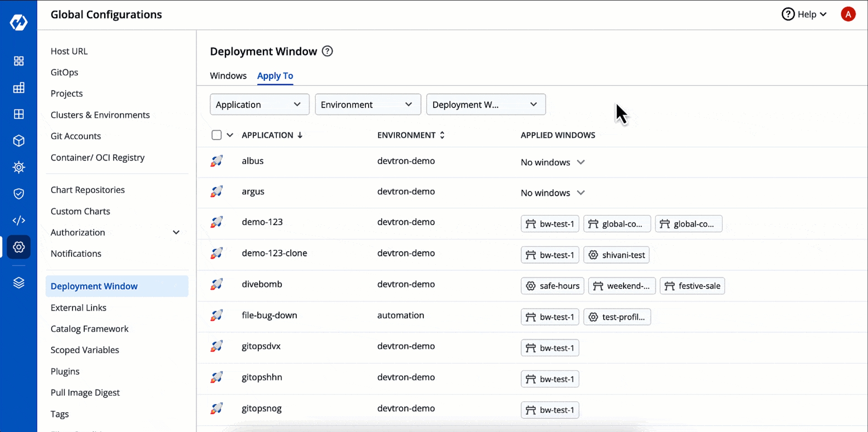Open Scoped Variables in the settings menu
Viewport: 868px width, 432px height.
pos(85,350)
